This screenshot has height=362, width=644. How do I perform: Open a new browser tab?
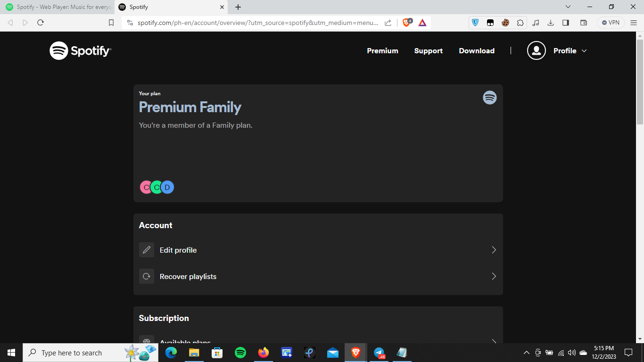238,7
